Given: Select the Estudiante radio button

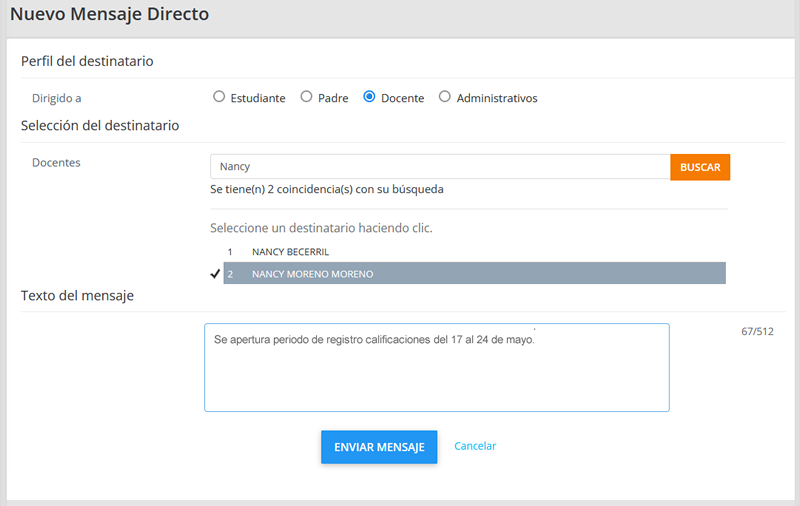Looking at the screenshot, I should [220, 97].
